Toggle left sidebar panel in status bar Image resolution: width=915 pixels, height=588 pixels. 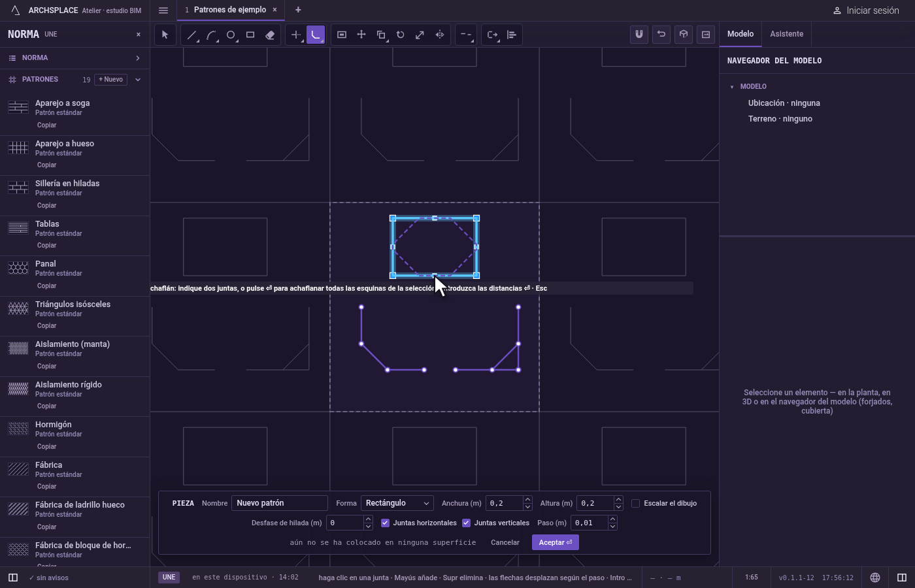[13, 578]
